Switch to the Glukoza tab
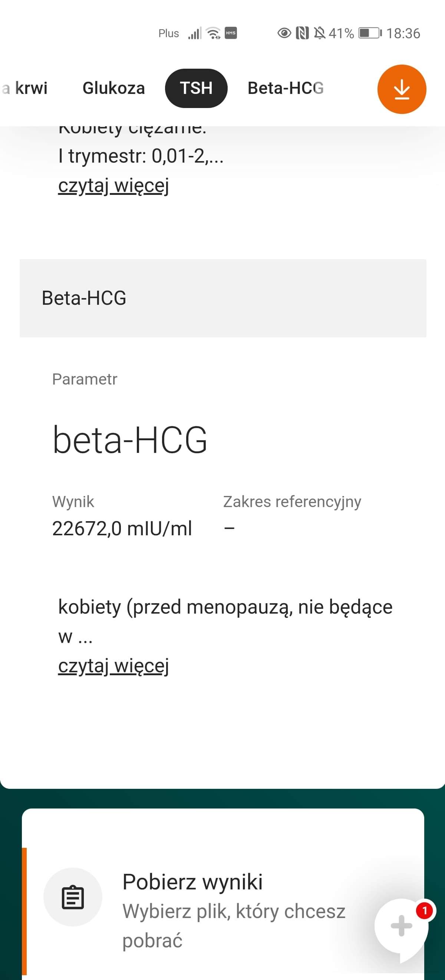445x980 pixels. [113, 88]
